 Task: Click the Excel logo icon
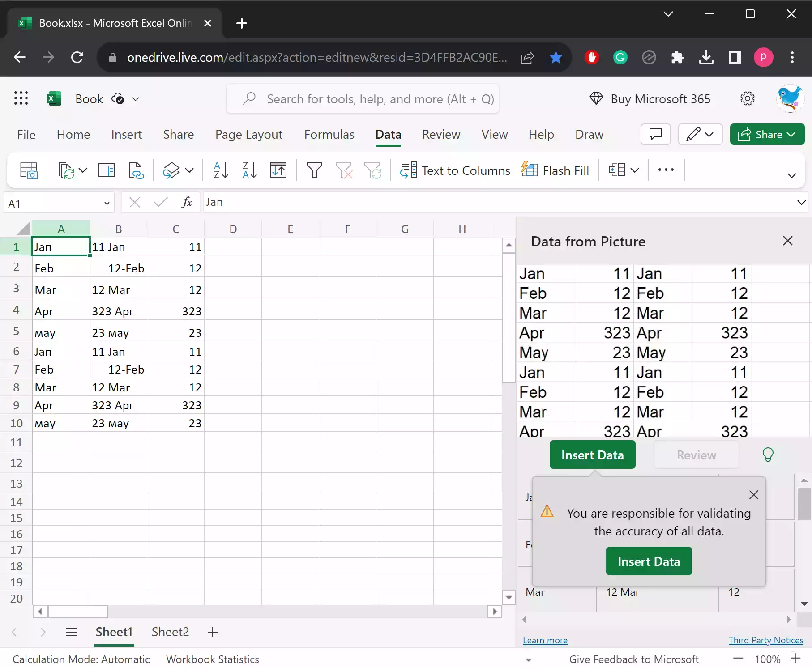[x=54, y=99]
